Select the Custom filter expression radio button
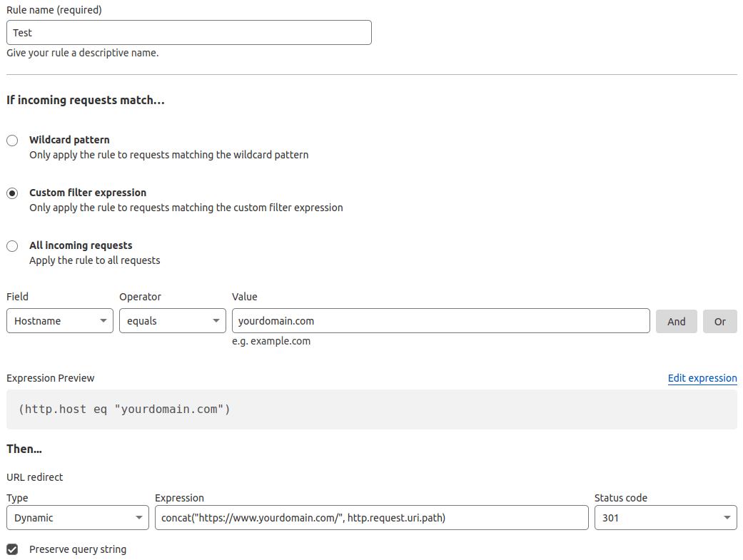This screenshot has width=743, height=560. (x=12, y=193)
